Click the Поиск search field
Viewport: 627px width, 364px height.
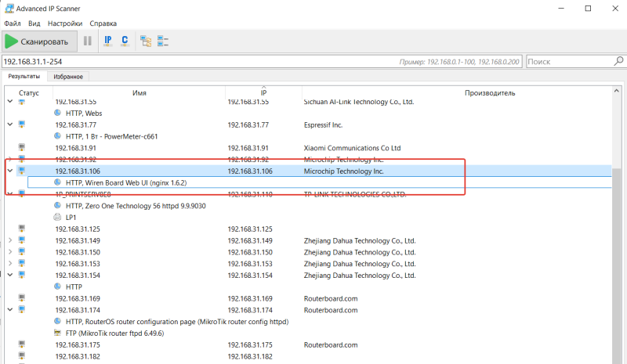pos(570,62)
